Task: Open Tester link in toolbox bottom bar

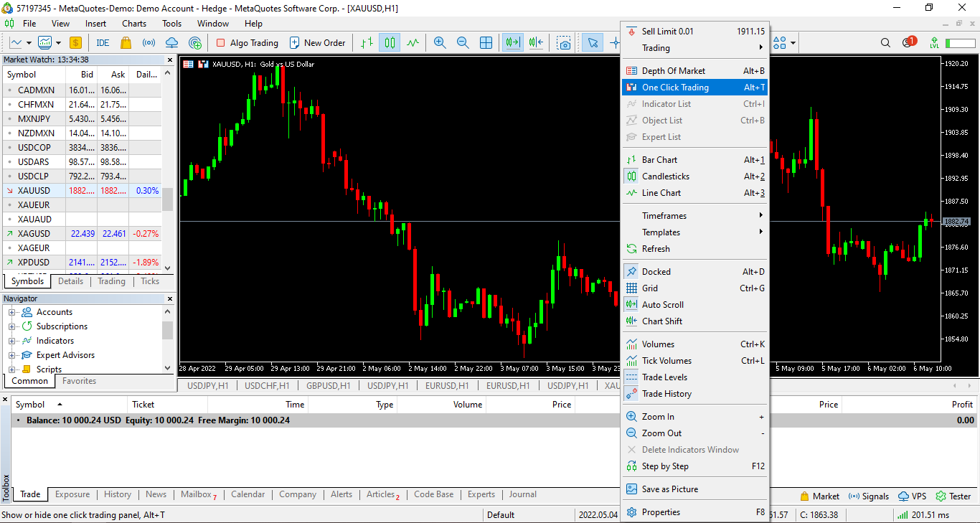Action: 953,496
